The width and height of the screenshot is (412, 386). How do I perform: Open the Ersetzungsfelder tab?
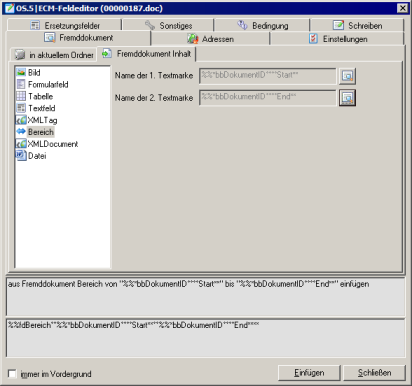(65, 25)
